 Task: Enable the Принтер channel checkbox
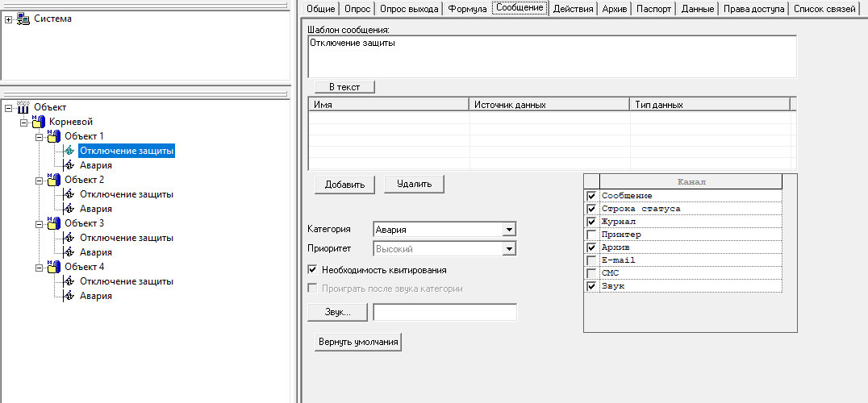tap(592, 235)
